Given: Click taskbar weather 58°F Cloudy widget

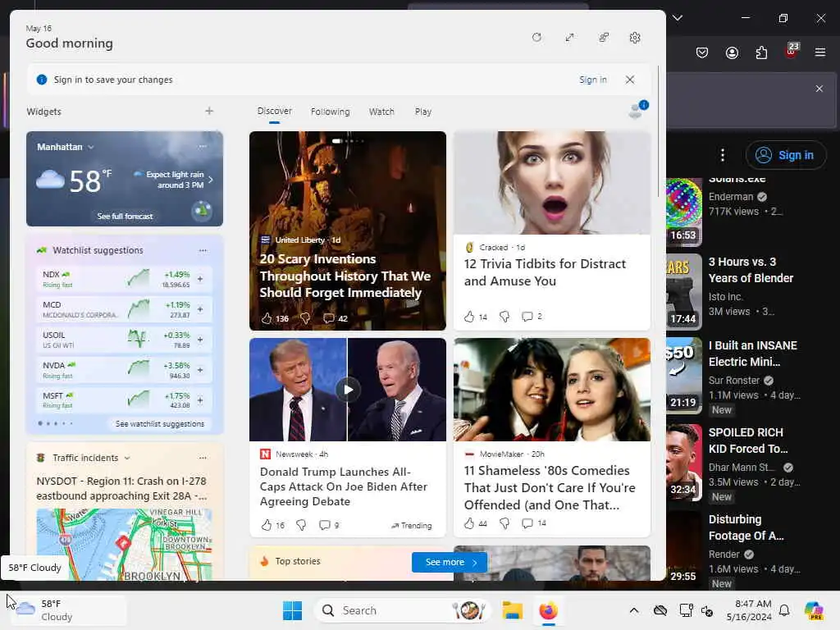Looking at the screenshot, I should point(67,610).
